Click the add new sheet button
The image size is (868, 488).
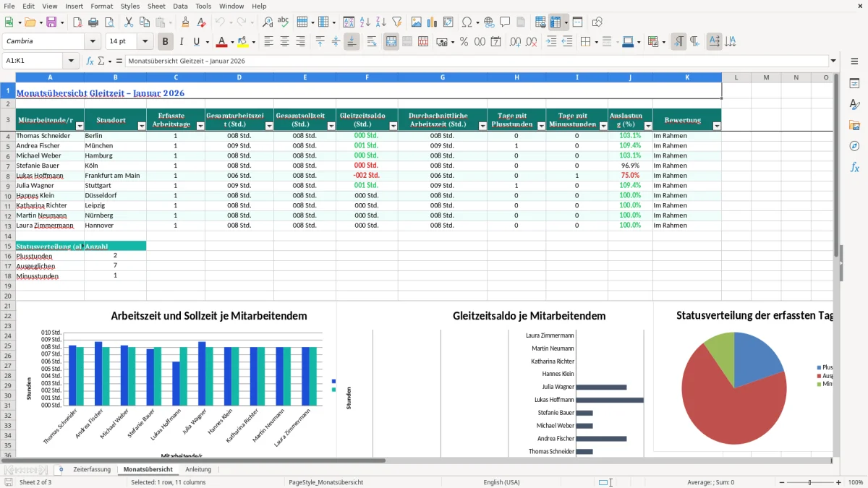(61, 470)
